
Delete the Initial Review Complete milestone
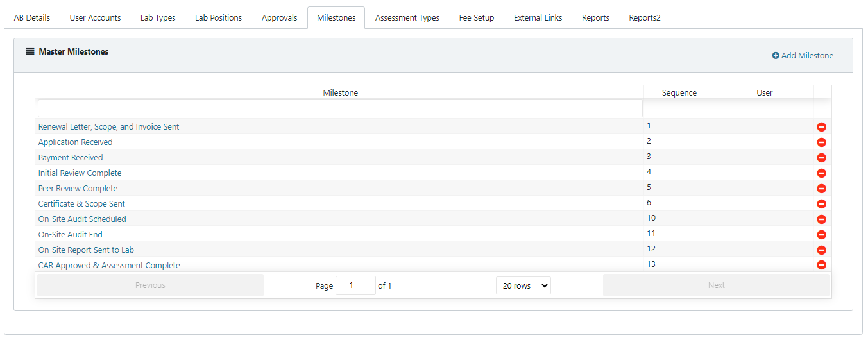click(821, 173)
